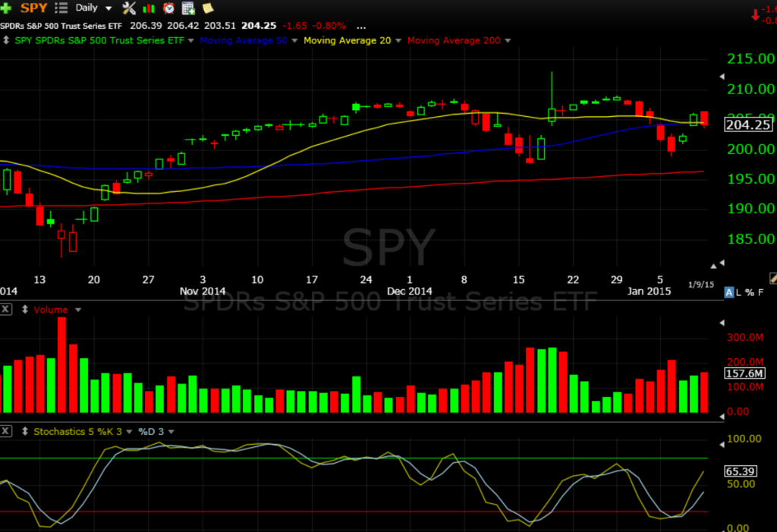Open the %D 3 dropdown arrow
Screen dimensions: 777x532
tap(171, 432)
